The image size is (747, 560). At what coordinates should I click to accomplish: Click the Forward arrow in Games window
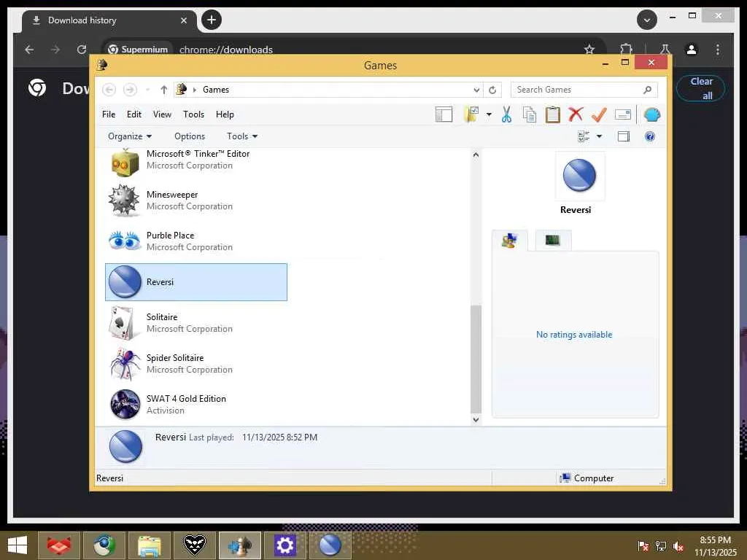[x=130, y=90]
